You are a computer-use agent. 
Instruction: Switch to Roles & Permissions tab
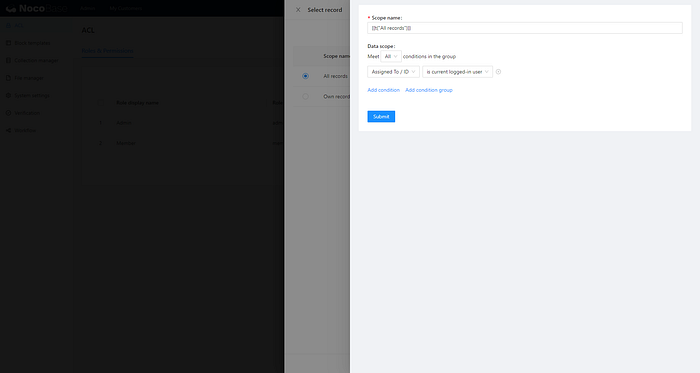(107, 51)
